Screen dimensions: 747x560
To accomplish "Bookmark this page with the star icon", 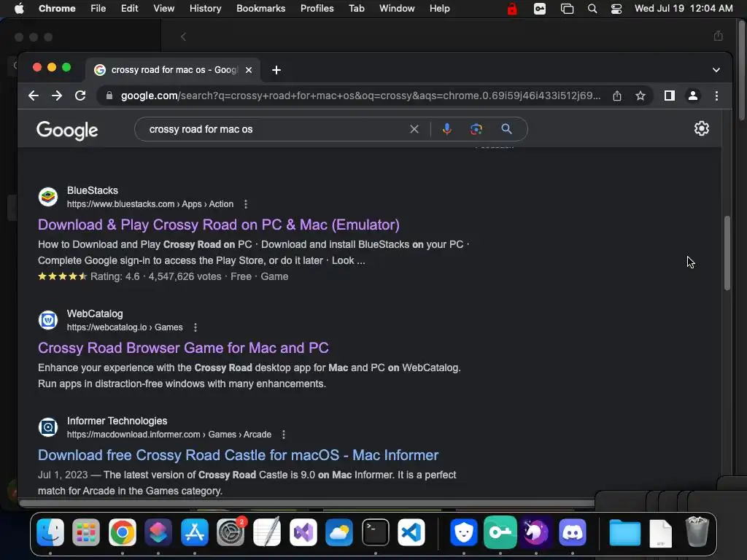I will pyautogui.click(x=640, y=96).
